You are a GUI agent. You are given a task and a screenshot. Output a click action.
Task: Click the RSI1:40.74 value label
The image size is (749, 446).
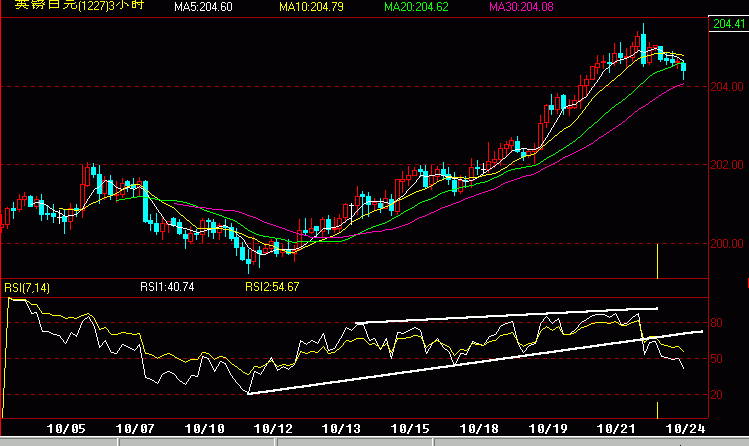167,287
